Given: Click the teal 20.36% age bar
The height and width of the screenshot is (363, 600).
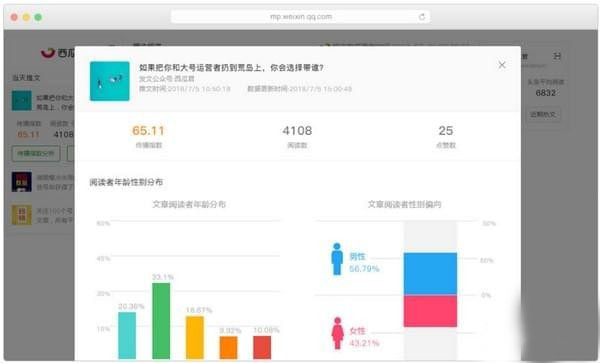Looking at the screenshot, I should pos(127,335).
